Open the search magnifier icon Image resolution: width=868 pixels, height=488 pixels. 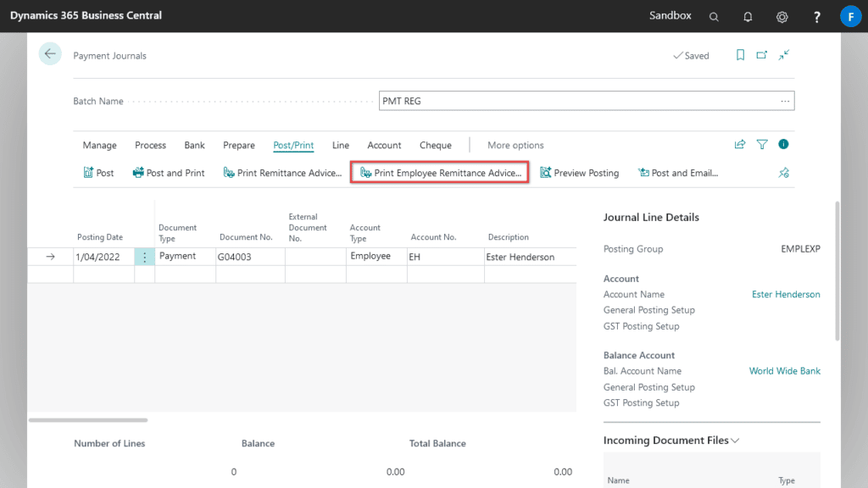pyautogui.click(x=714, y=16)
